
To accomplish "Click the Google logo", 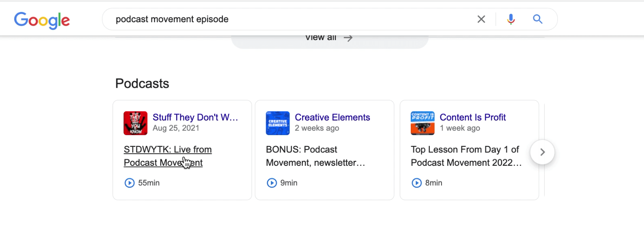I will tap(42, 20).
